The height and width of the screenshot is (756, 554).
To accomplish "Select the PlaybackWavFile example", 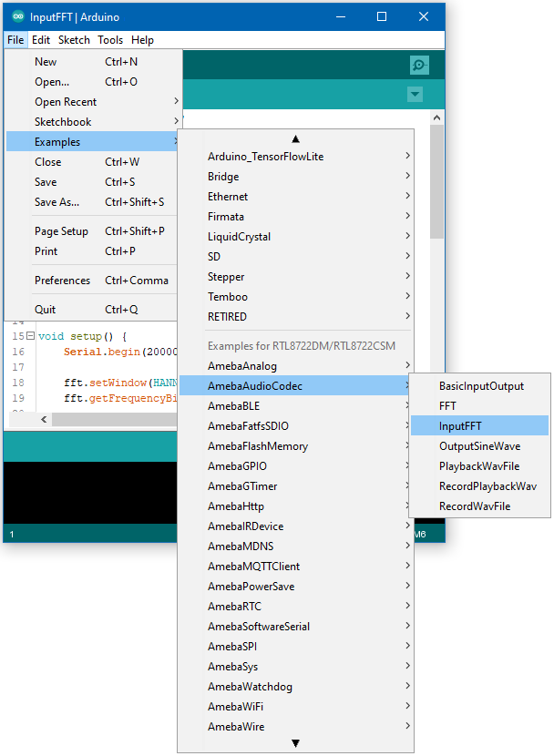I will tap(478, 465).
